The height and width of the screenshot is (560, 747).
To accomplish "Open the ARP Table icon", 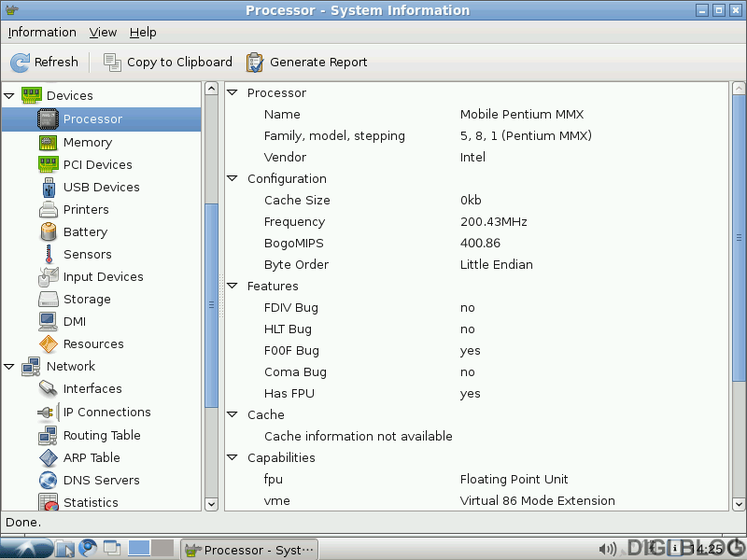I will (x=49, y=457).
